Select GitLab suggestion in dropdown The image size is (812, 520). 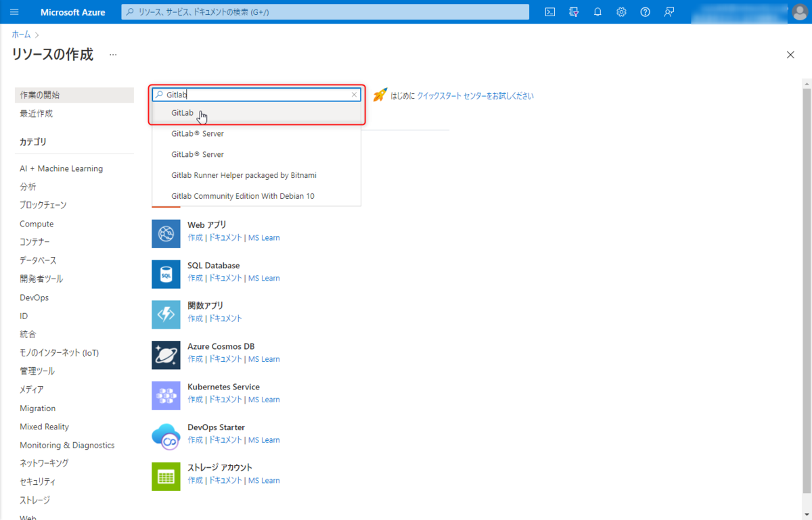pyautogui.click(x=256, y=112)
